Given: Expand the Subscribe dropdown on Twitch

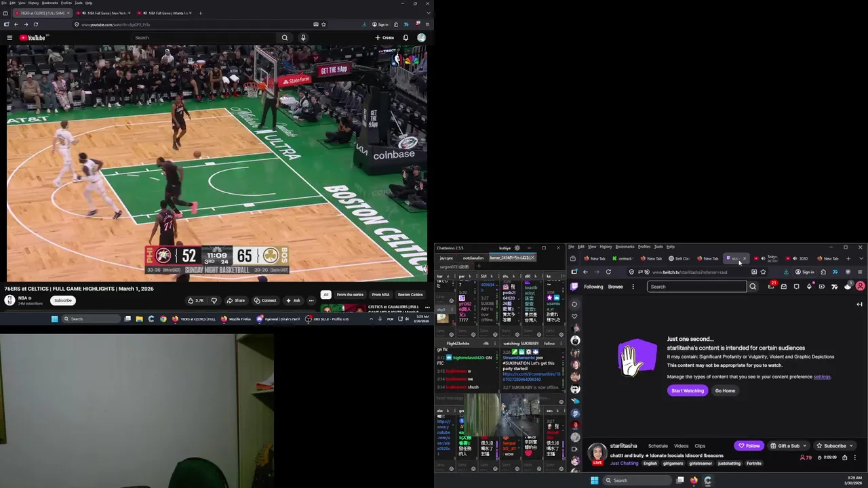Looking at the screenshot, I should tap(851, 446).
